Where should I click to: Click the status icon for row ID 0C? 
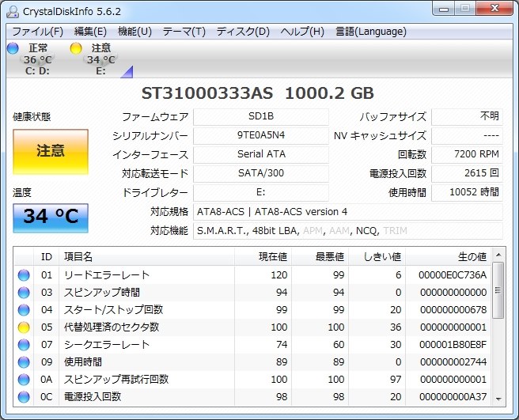(24, 397)
